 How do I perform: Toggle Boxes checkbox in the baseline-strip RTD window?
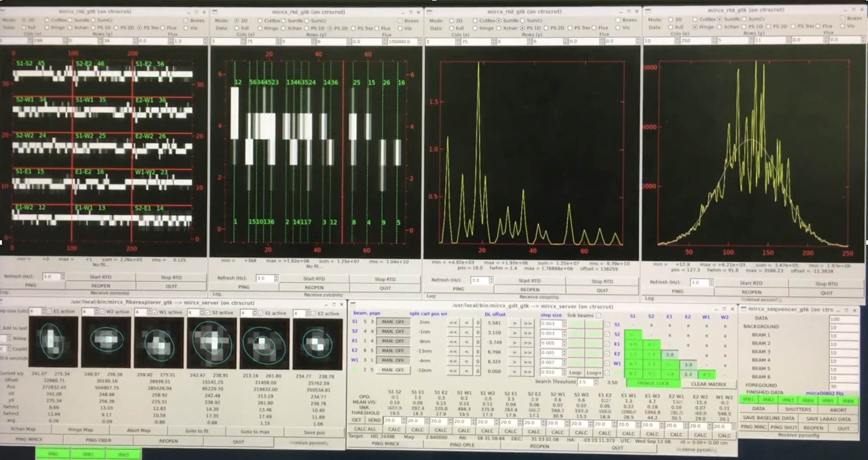[x=186, y=21]
